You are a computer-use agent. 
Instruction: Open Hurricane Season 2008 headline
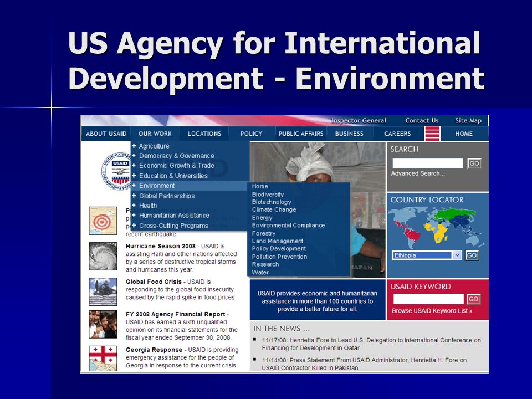tap(161, 246)
